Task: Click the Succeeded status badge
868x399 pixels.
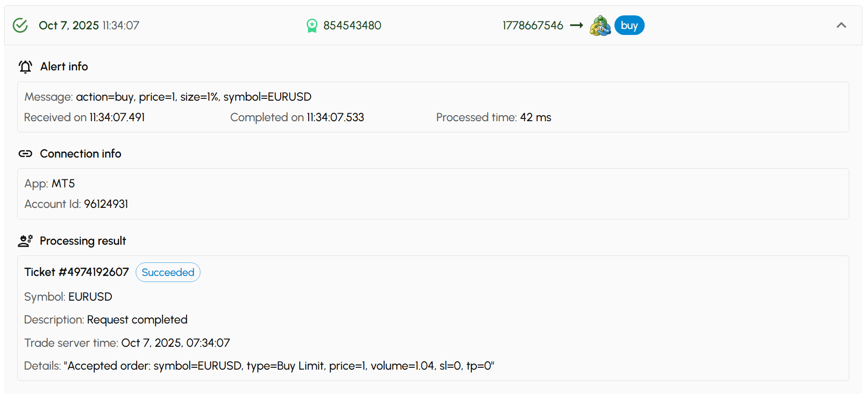Action: point(168,272)
